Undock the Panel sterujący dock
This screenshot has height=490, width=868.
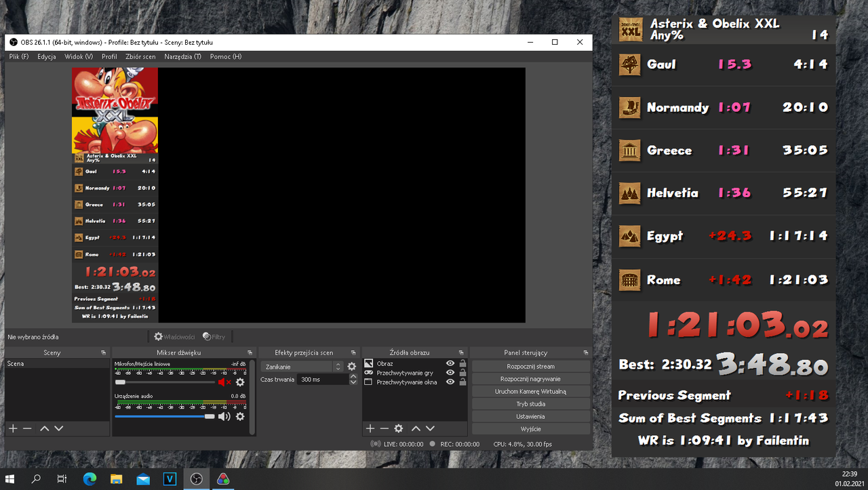click(585, 352)
